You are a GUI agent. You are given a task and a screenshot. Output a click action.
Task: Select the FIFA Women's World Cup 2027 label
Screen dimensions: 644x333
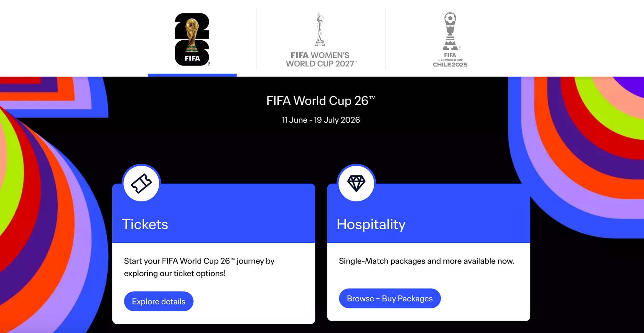point(321,59)
